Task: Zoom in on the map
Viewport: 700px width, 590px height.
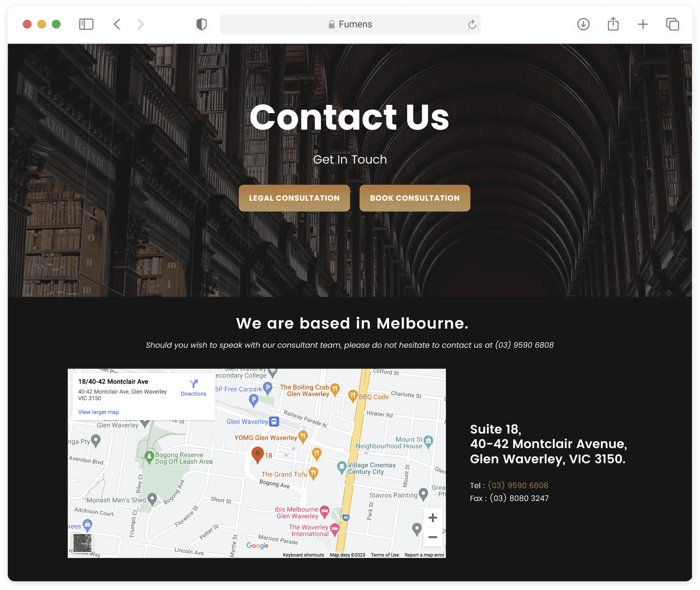Action: pos(433,518)
